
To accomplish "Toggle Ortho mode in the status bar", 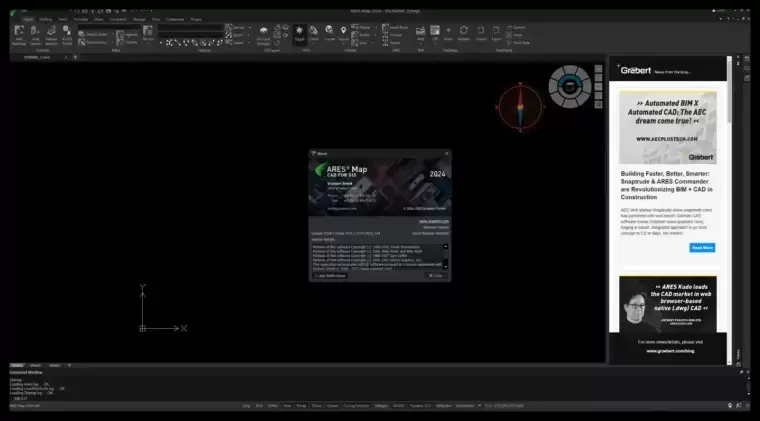I will pyautogui.click(x=273, y=405).
